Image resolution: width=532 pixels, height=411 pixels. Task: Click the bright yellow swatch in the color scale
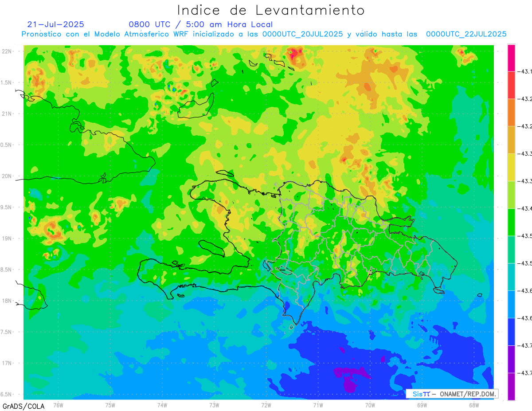(511, 167)
